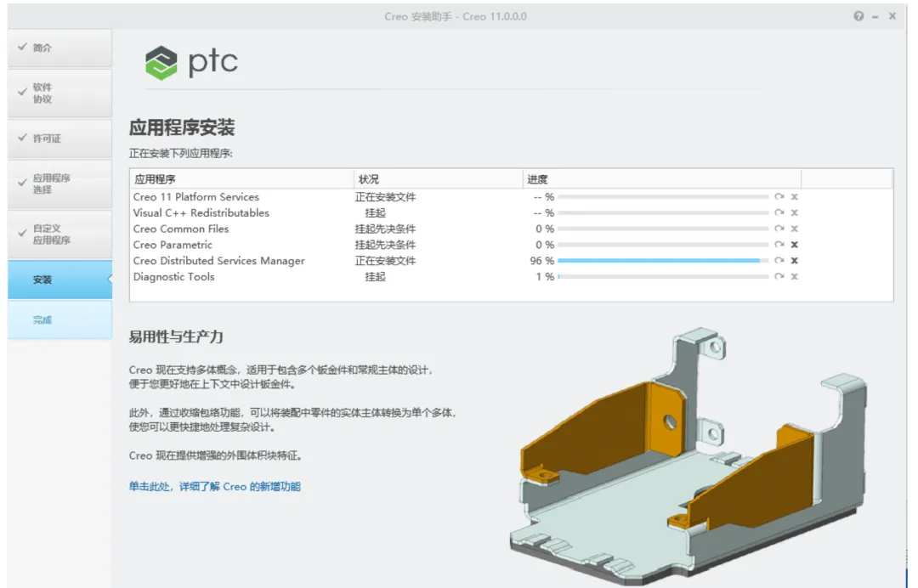Select the 许可证 step in sidebar
This screenshot has width=918, height=588.
[59, 138]
